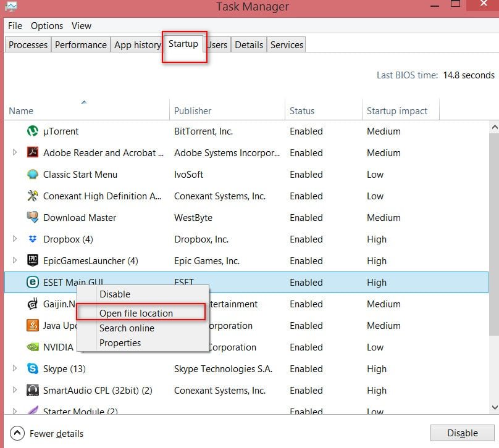Click the Skype icon
Screen dimensions: 499x448
pos(33,368)
